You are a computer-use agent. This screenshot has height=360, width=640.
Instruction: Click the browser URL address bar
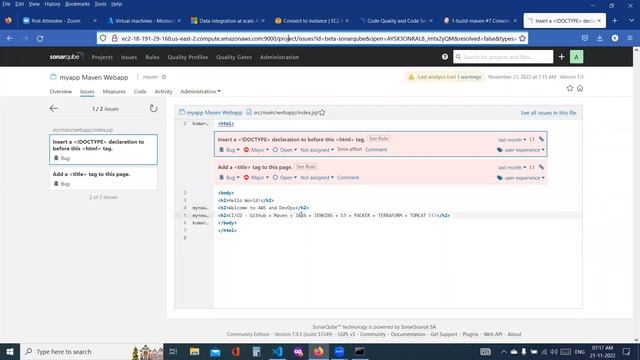pyautogui.click(x=312, y=38)
